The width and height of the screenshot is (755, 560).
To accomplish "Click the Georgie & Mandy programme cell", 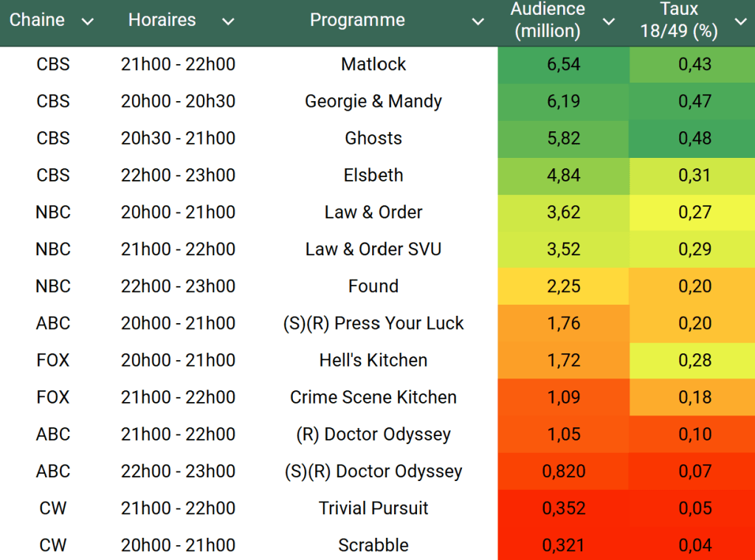I will 373,101.
